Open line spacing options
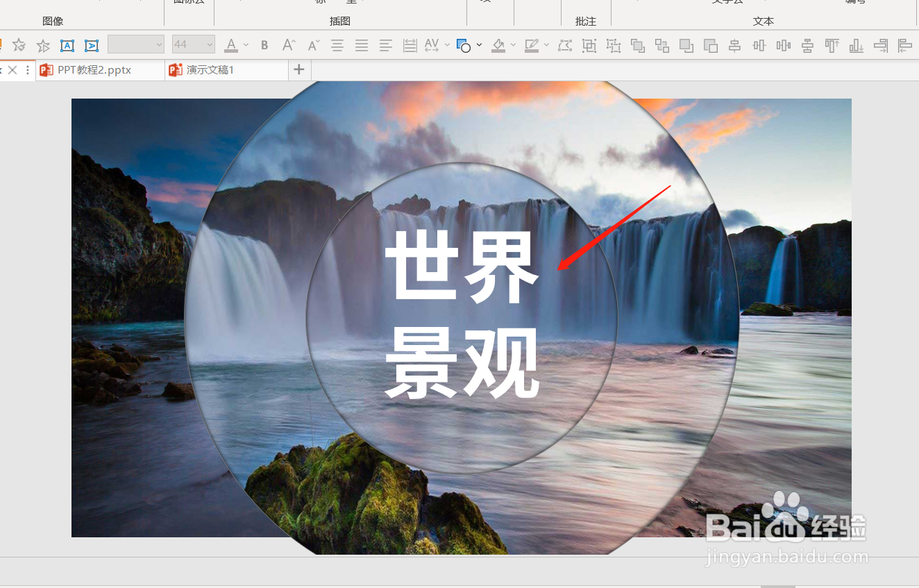919x588 pixels. pos(410,45)
